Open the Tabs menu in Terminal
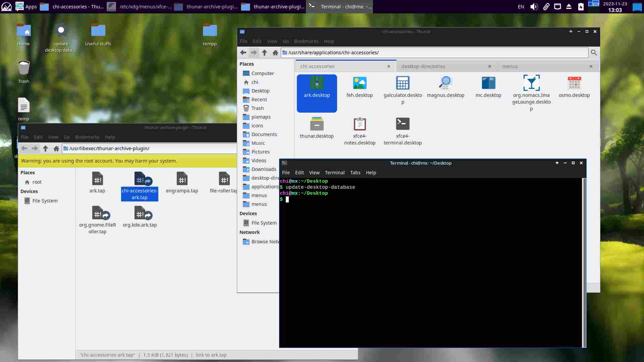Screen dimensions: 644x362 pos(355,173)
